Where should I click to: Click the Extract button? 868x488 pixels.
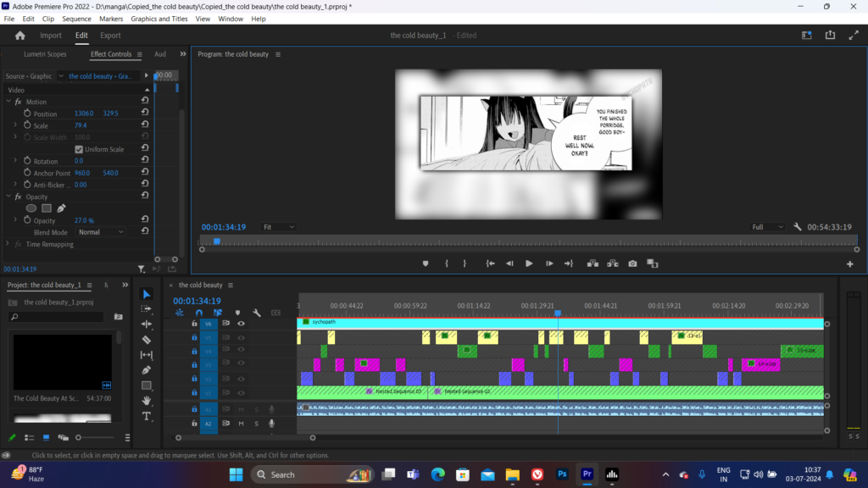coord(612,264)
